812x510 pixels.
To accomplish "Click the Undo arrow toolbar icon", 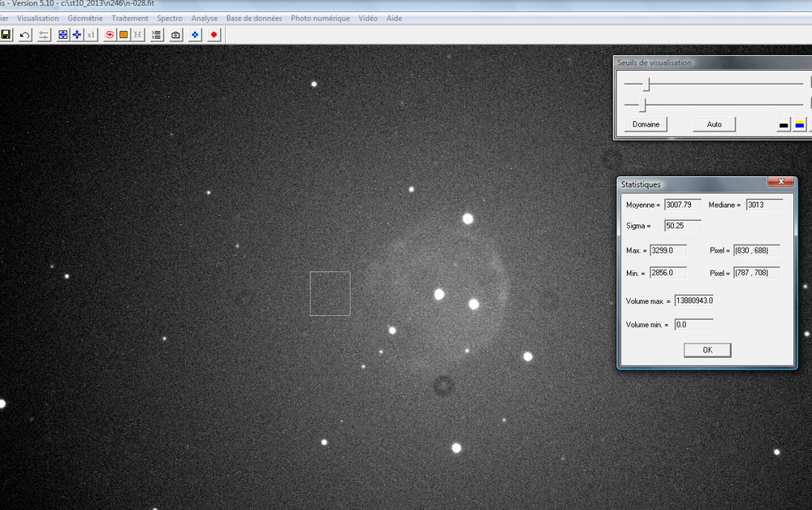I will (25, 35).
